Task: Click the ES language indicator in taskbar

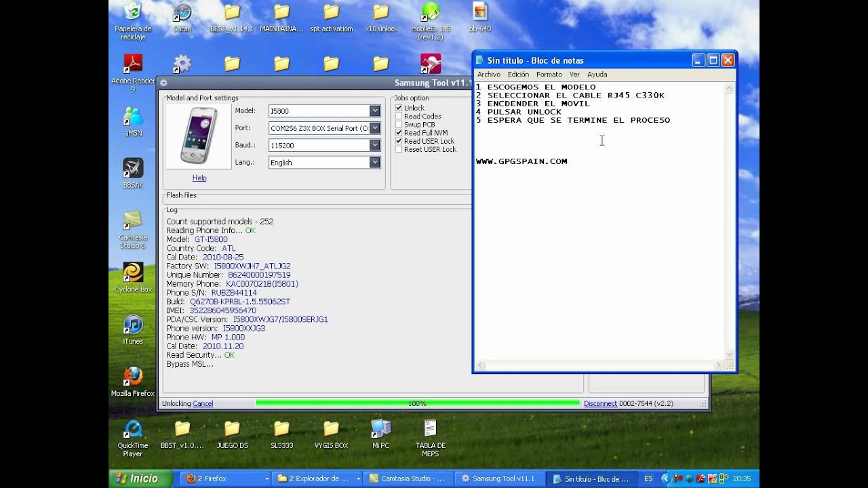Action: [x=648, y=479]
